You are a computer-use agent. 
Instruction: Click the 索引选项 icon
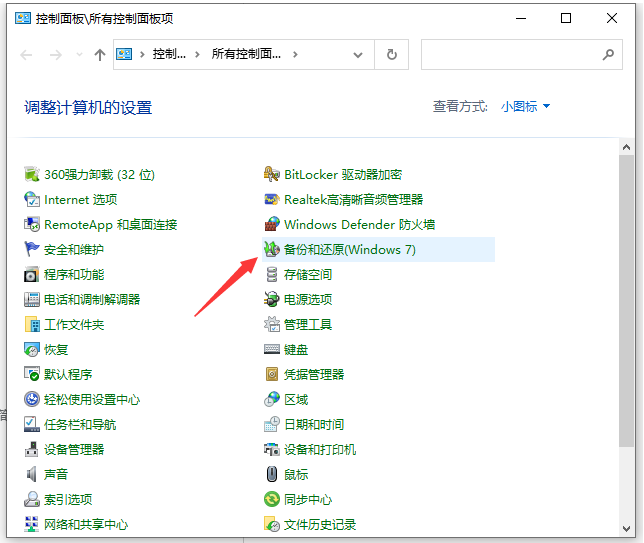pyautogui.click(x=32, y=499)
